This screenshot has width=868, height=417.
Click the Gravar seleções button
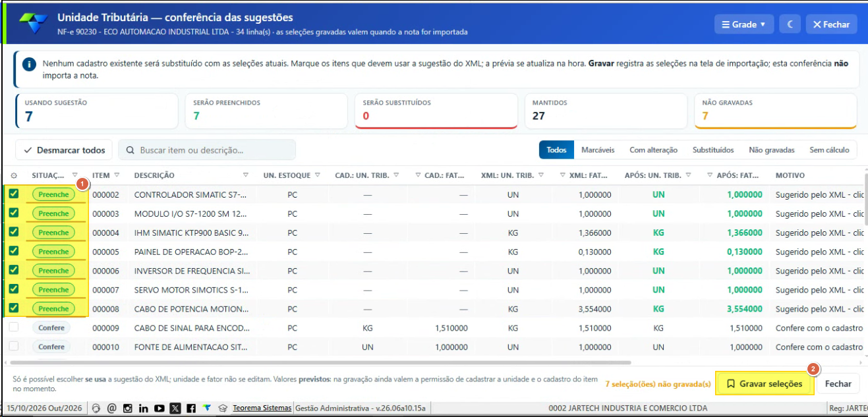click(765, 383)
